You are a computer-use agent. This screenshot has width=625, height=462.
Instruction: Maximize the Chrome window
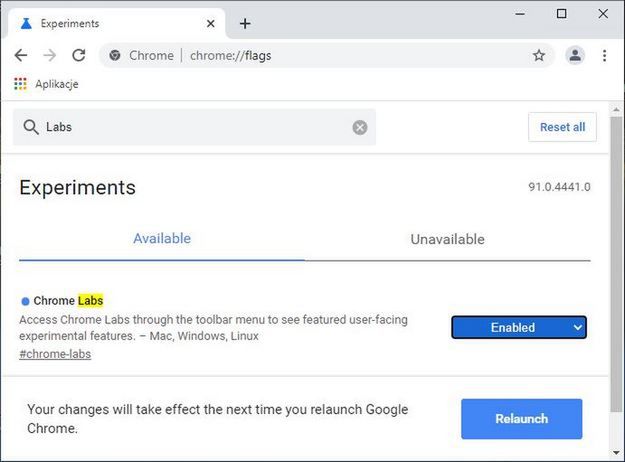click(561, 13)
